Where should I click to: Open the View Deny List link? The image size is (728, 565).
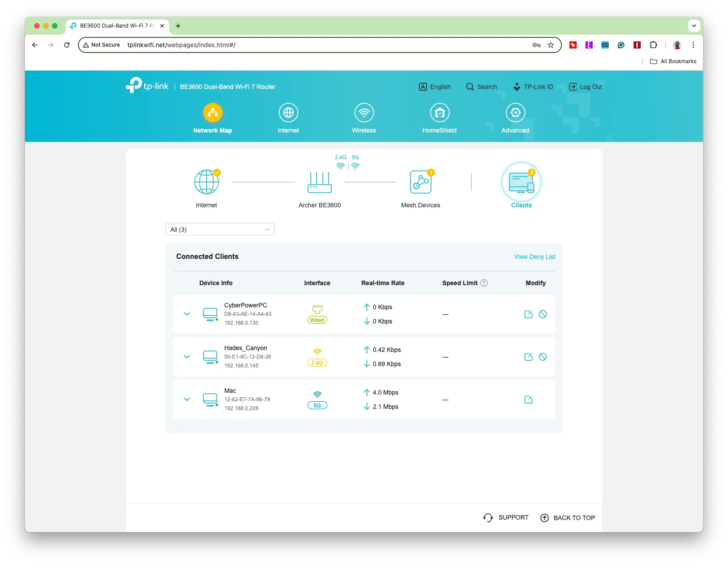click(x=534, y=257)
